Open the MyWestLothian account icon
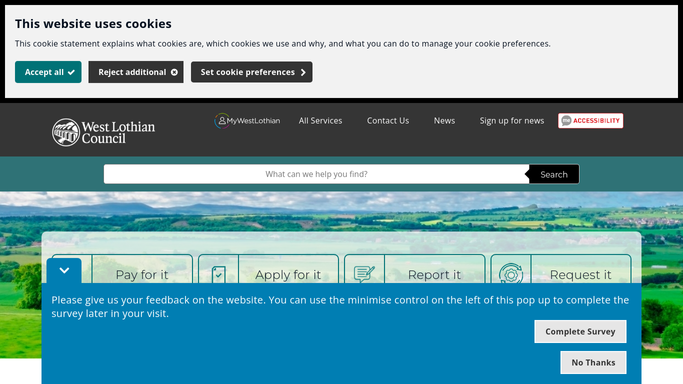Screen dimensions: 683x384 tap(222, 121)
